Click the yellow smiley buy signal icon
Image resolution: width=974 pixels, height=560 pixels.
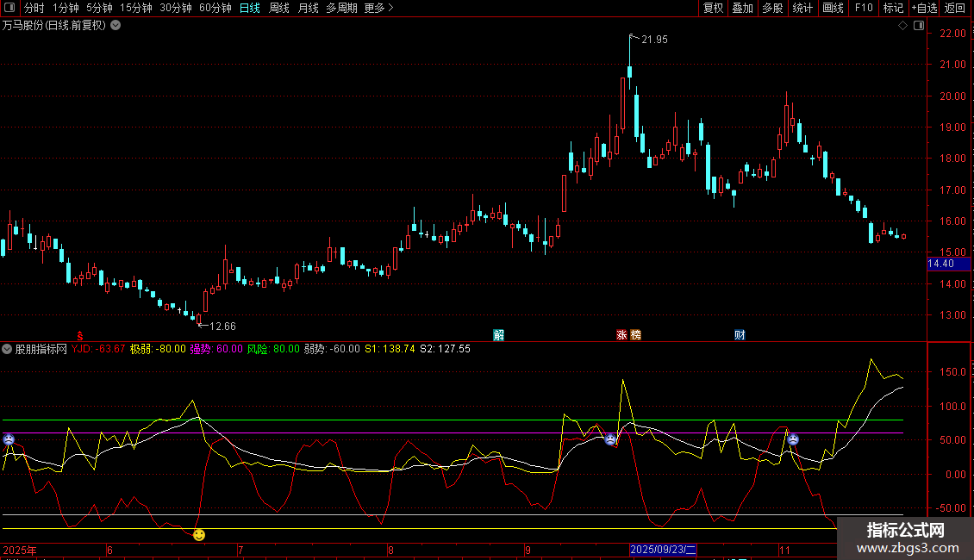(199, 535)
